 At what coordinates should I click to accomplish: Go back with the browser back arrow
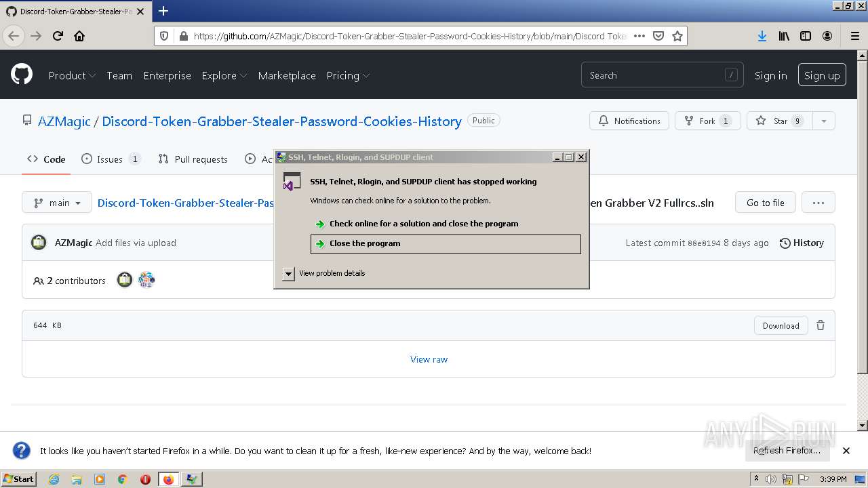(x=14, y=36)
